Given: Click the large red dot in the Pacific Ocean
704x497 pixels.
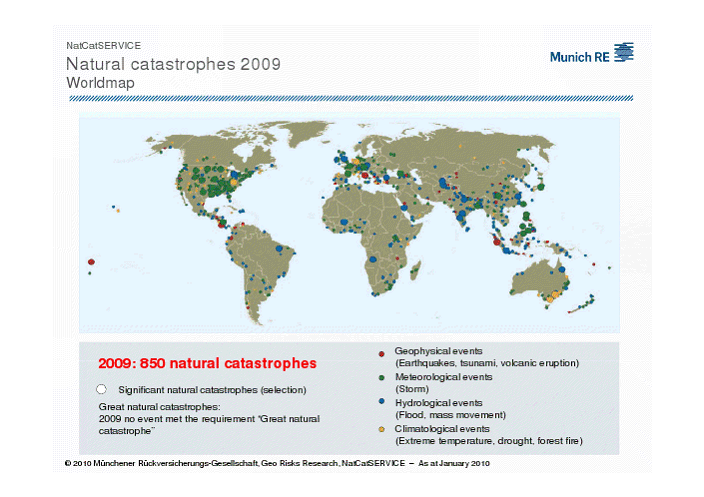Looking at the screenshot, I should click(x=91, y=262).
